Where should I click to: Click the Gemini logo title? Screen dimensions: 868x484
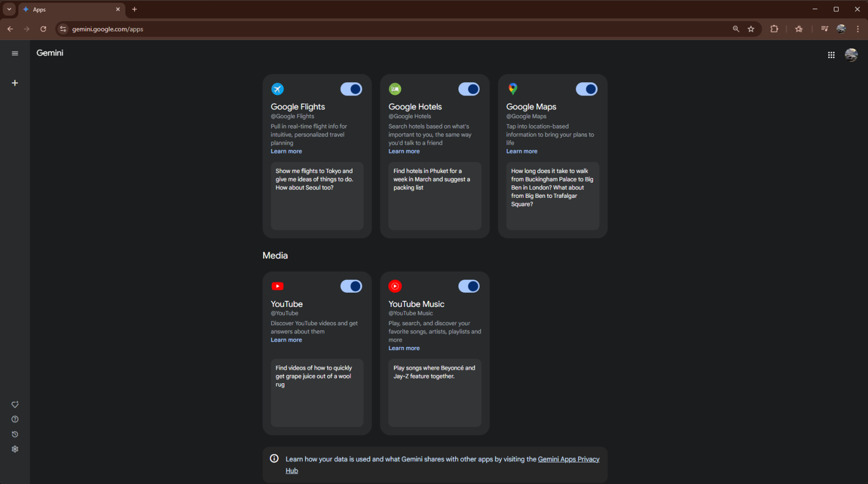point(50,53)
